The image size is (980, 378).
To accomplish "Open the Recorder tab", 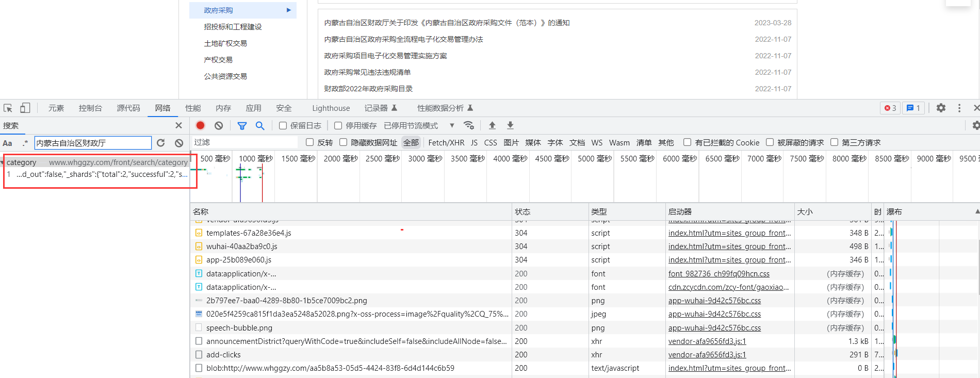I will (x=381, y=108).
